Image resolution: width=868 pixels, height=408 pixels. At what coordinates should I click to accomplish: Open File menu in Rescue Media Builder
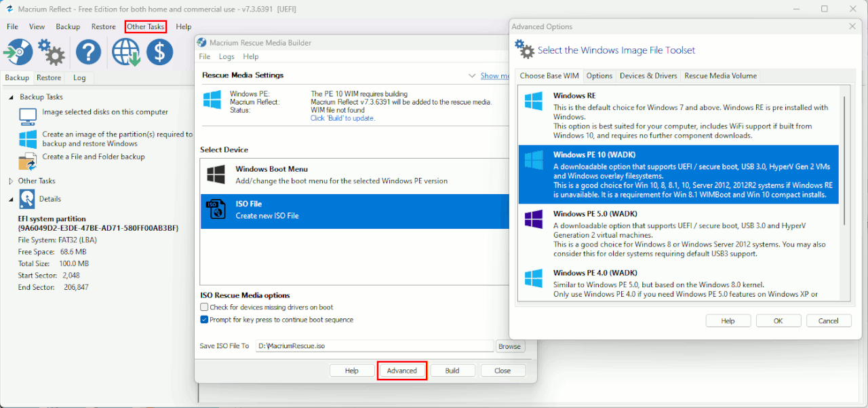coord(205,56)
